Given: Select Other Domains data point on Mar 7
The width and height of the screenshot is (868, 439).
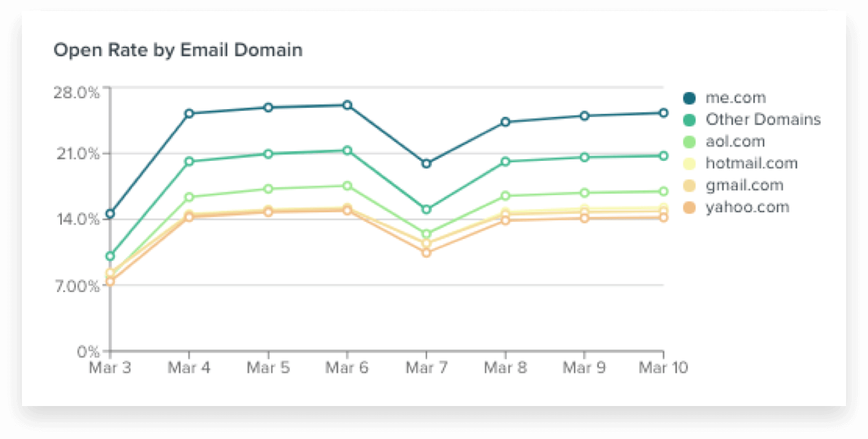Looking at the screenshot, I should [426, 210].
